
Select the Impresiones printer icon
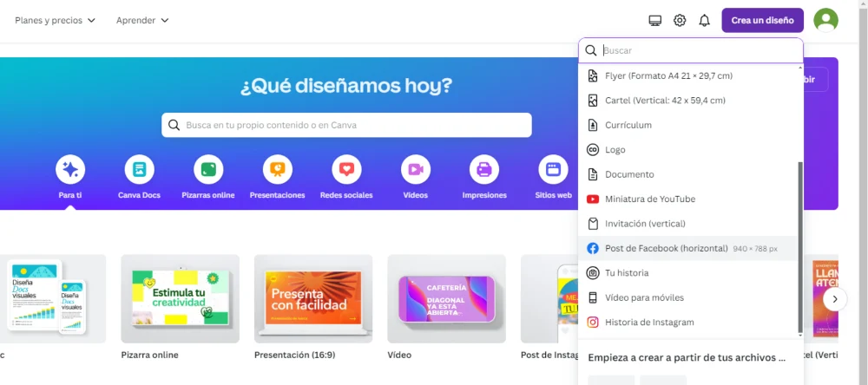(484, 169)
